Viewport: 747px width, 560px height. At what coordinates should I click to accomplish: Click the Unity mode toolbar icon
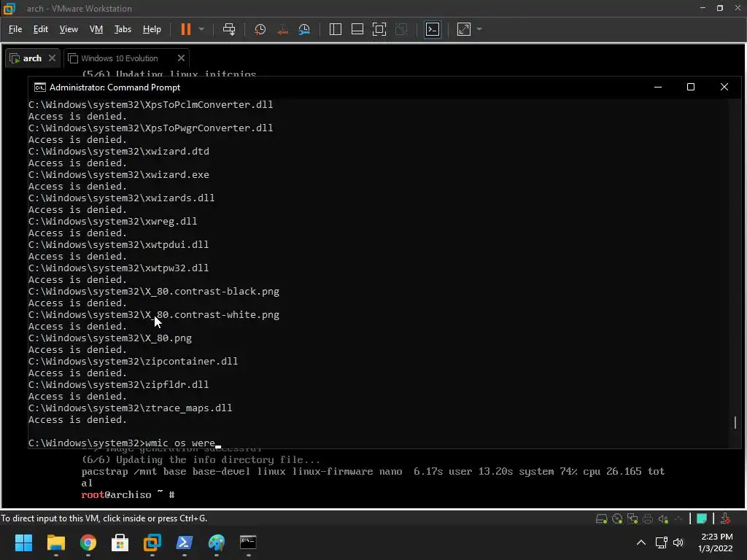coord(402,29)
